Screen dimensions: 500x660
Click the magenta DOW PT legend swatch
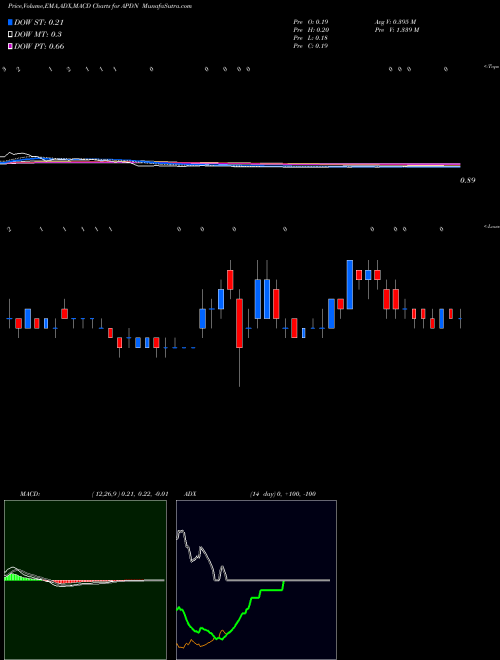(x=10, y=46)
